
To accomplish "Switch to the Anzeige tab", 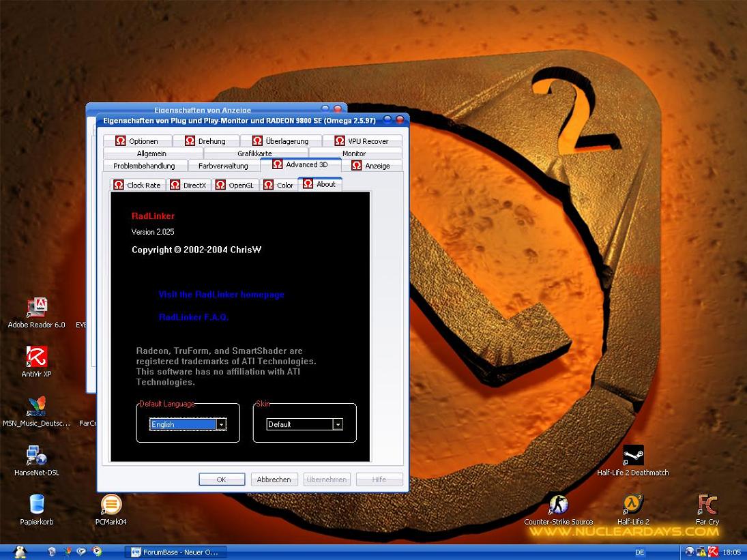I will pos(372,166).
